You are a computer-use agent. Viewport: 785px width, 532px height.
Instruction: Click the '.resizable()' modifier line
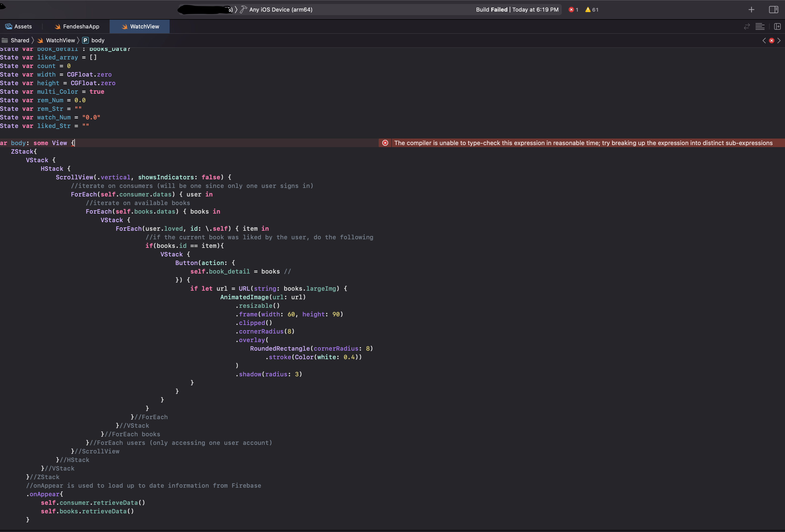257,306
